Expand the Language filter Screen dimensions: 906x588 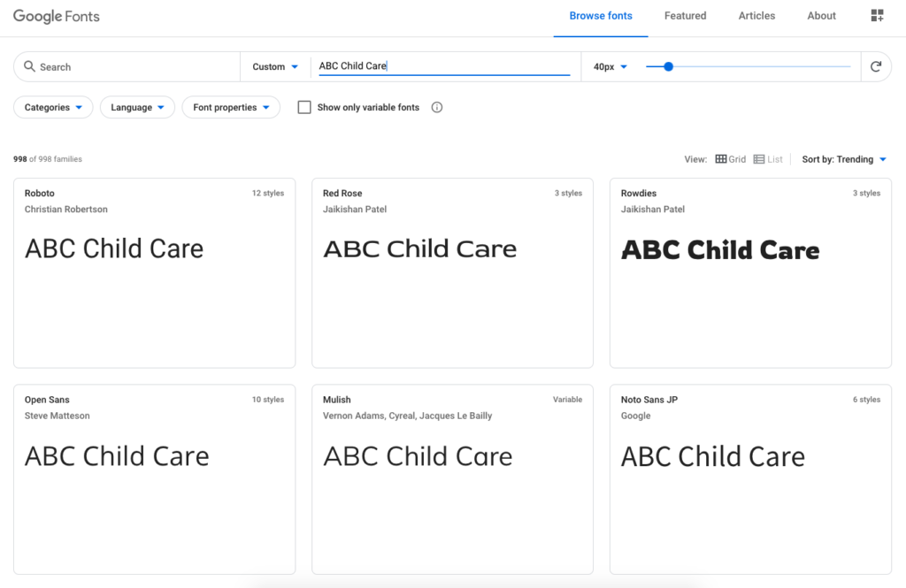[x=137, y=108]
